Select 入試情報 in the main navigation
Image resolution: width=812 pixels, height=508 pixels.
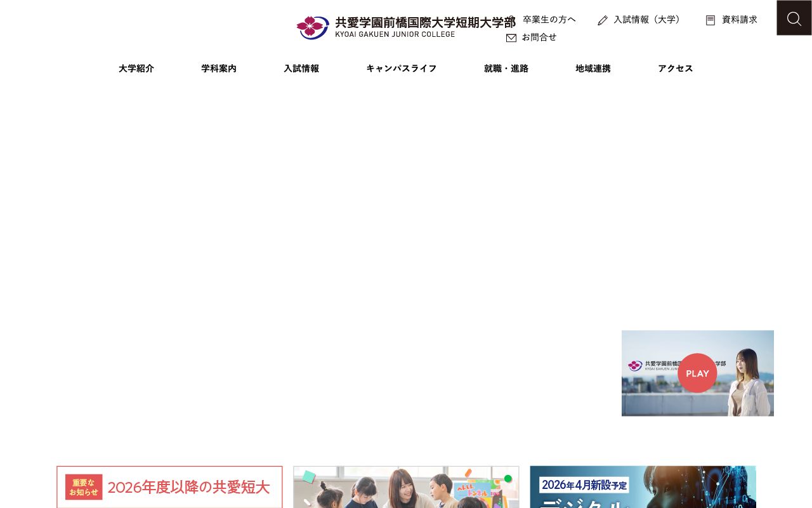tap(301, 69)
